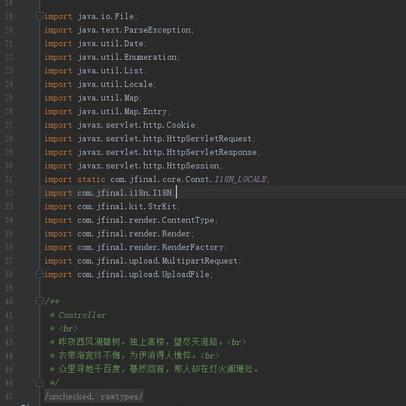Click the com.jfinal.render.Render import line
Viewport: 406px width, 406px height.
click(119, 234)
